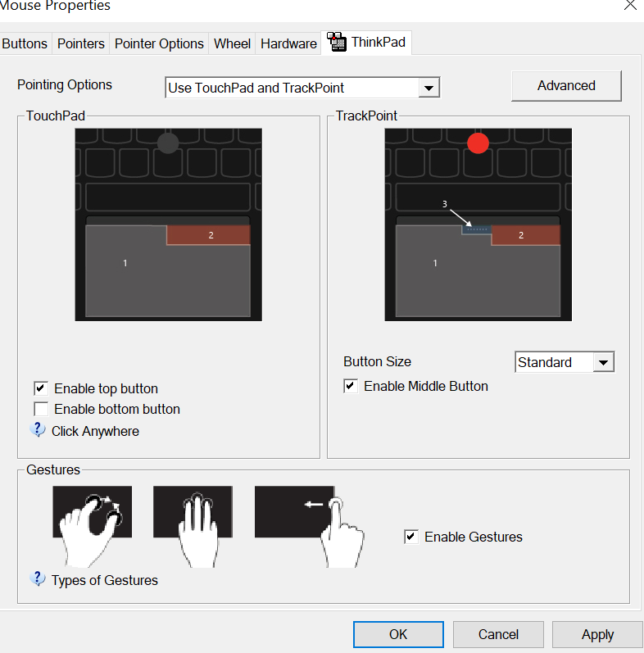The height and width of the screenshot is (653, 644).
Task: Click the Use TouchPad and TrackPoint combo box
Action: click(x=302, y=88)
